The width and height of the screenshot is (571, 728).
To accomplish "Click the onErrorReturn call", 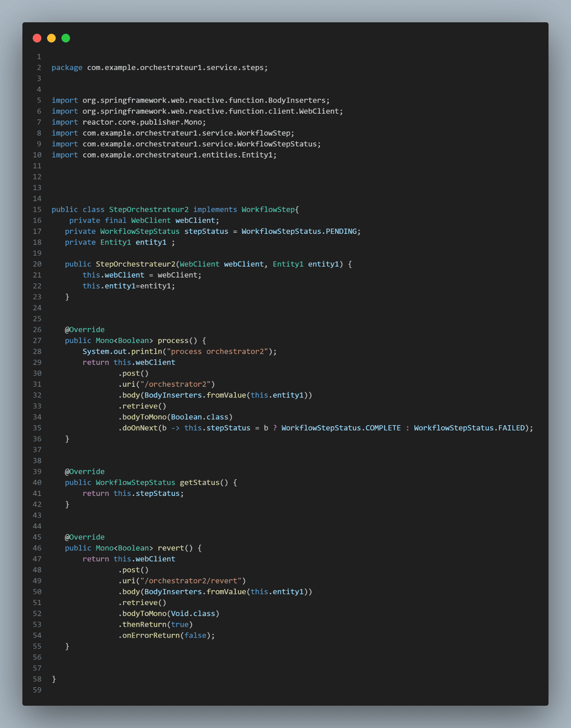I will point(151,635).
